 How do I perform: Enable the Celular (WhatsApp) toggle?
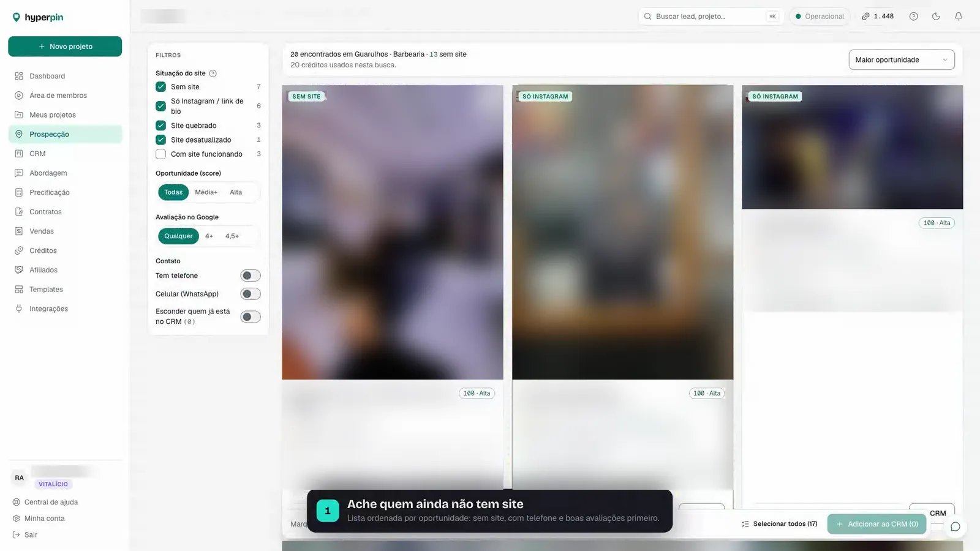pos(251,294)
